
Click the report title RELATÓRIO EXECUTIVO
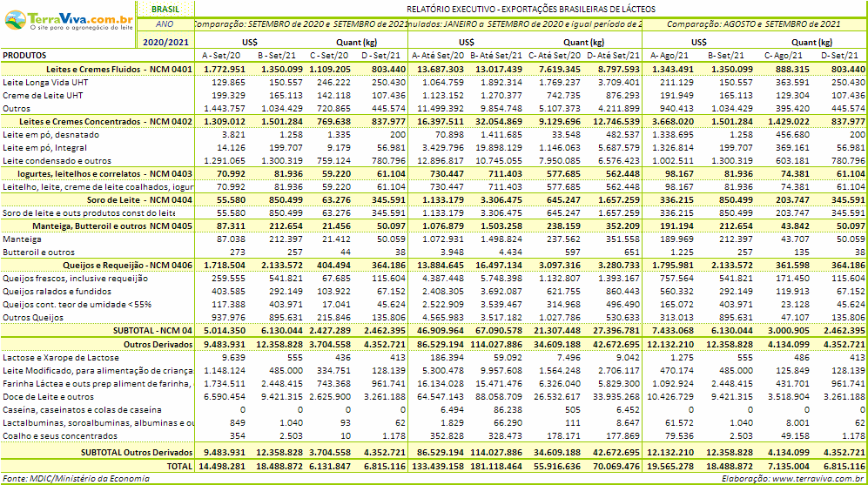coord(531,9)
